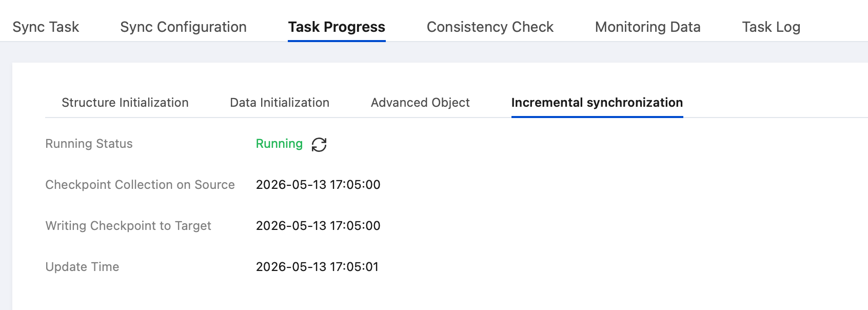Click the Incremental synchronization sub-tab
This screenshot has width=868, height=310.
pyautogui.click(x=597, y=103)
